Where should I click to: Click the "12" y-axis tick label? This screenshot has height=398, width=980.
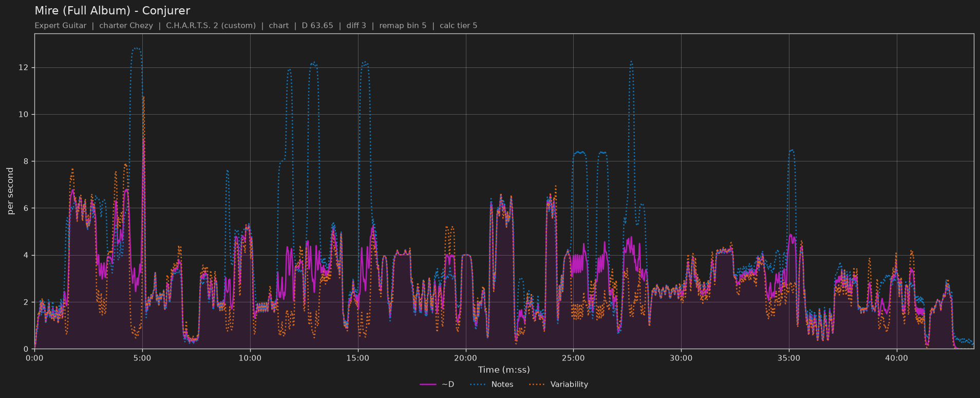click(x=23, y=68)
